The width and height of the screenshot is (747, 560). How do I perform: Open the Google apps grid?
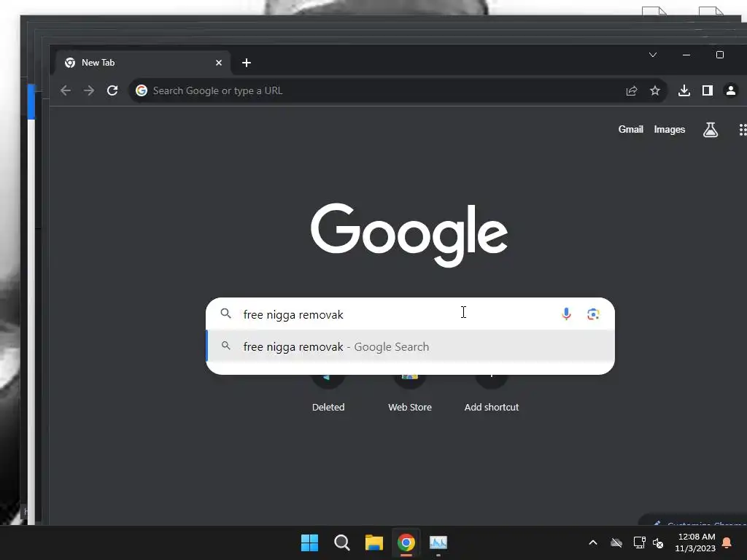(x=743, y=130)
